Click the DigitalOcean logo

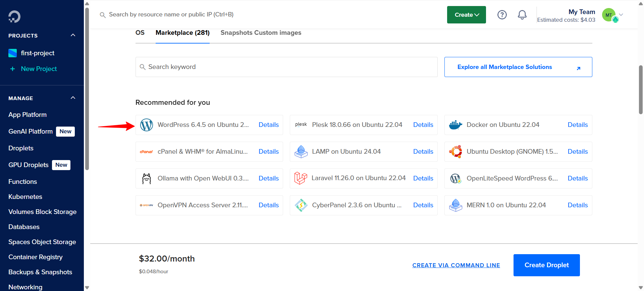pos(14,16)
